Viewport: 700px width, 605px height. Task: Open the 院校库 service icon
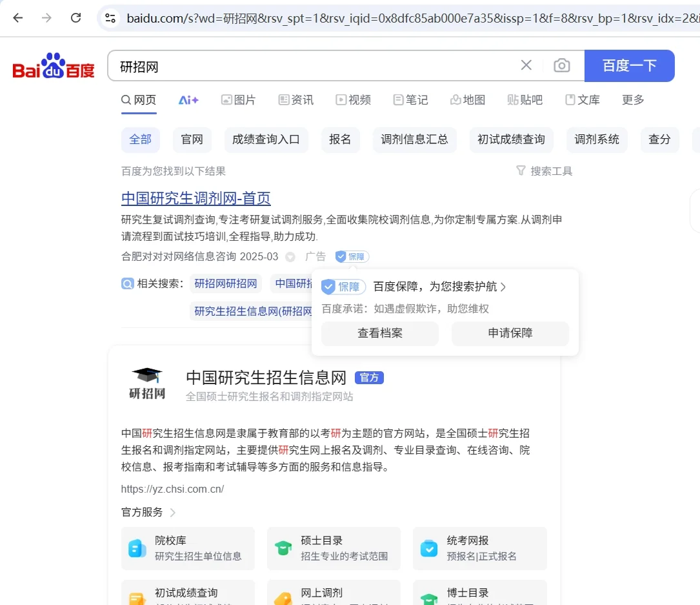click(x=137, y=548)
